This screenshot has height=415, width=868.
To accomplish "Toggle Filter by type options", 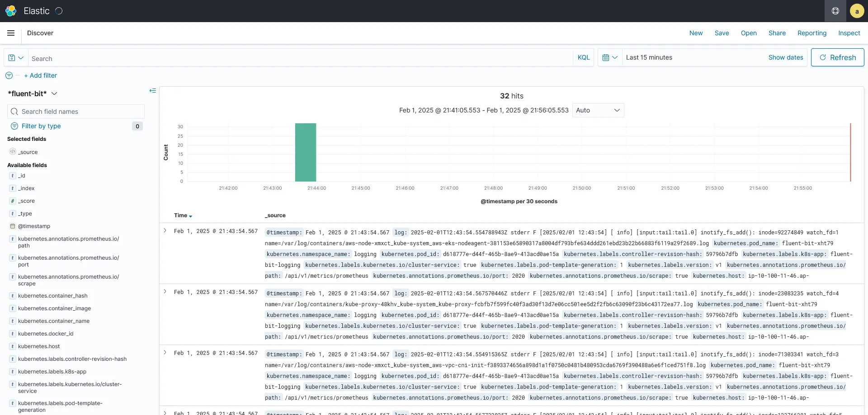I will click(x=41, y=126).
